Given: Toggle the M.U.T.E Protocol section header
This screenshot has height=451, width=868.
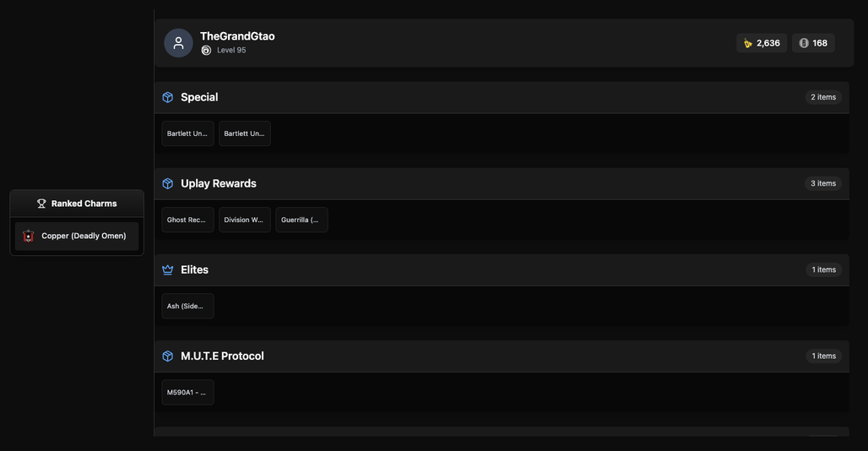Looking at the screenshot, I should pyautogui.click(x=502, y=356).
